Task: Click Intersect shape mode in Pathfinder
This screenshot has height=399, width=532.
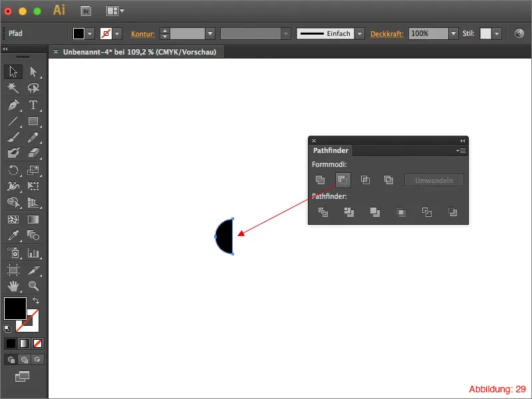Action: [x=365, y=180]
